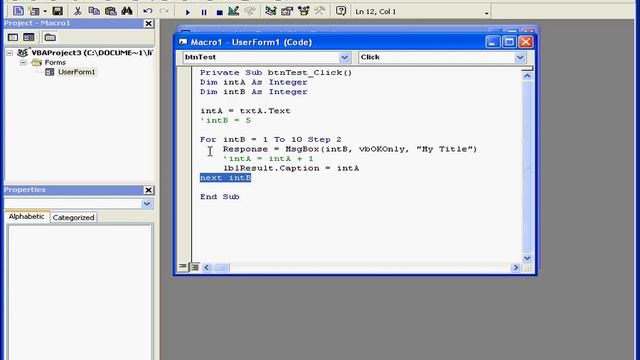640x360 pixels.
Task: Run the macro with the Play button
Action: pos(188,12)
